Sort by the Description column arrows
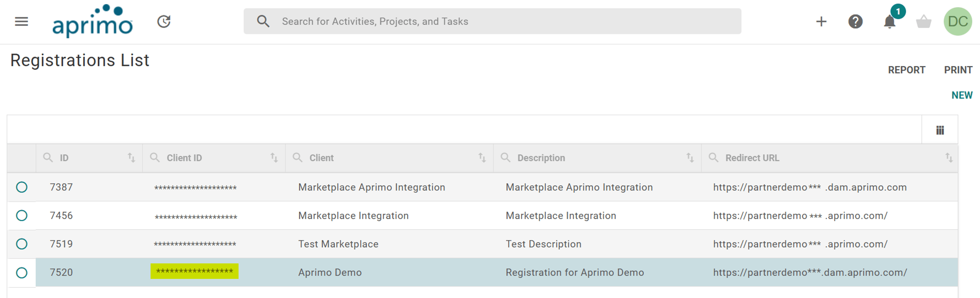Screen dimensions: 980x298 [x=690, y=157]
